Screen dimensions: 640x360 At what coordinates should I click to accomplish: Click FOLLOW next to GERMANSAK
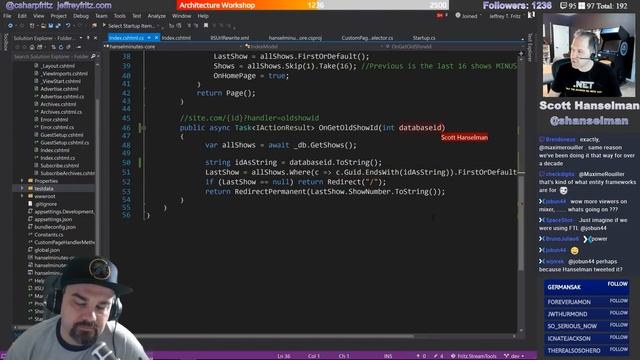pyautogui.click(x=618, y=284)
